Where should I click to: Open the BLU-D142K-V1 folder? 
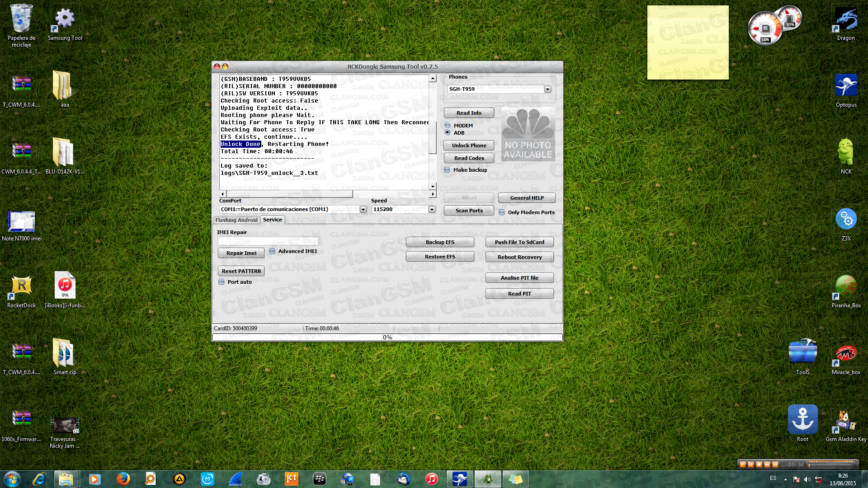tap(65, 156)
